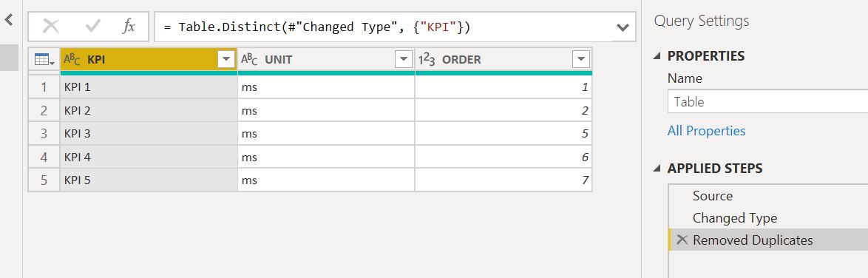Cancel the formula edit with the X icon
Screen dimensions: 868x278
(x=51, y=26)
